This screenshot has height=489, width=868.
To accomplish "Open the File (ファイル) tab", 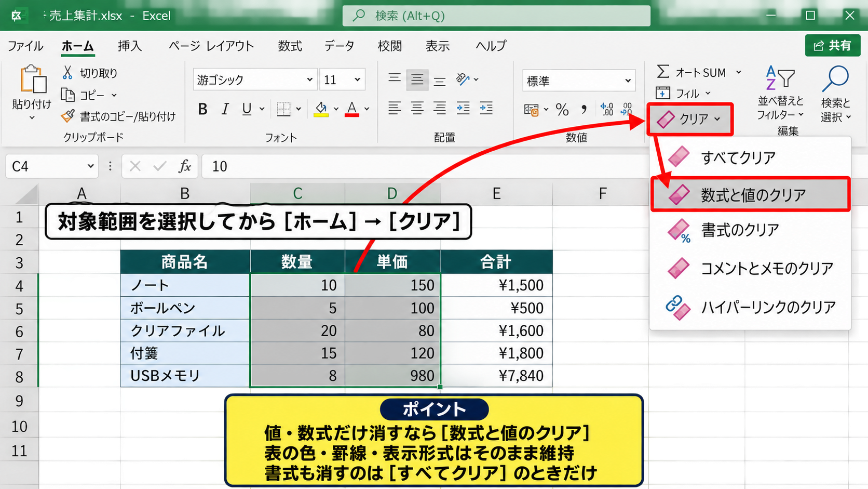I will 25,46.
